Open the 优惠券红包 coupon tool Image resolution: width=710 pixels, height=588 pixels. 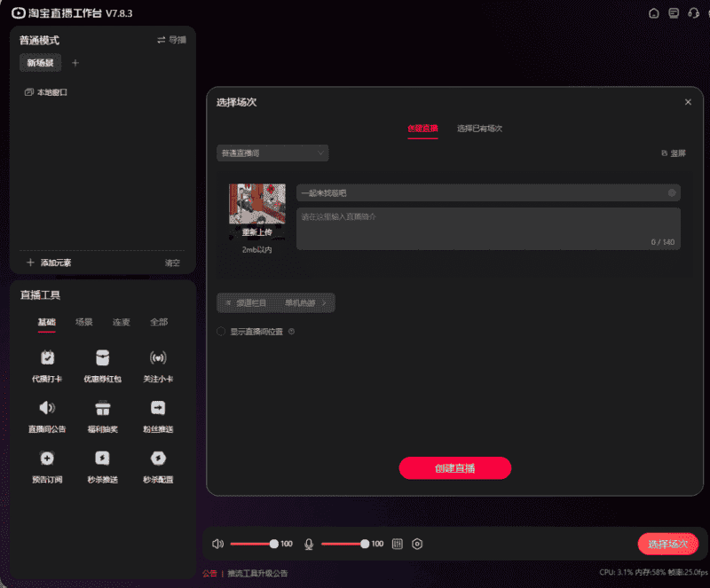(103, 358)
